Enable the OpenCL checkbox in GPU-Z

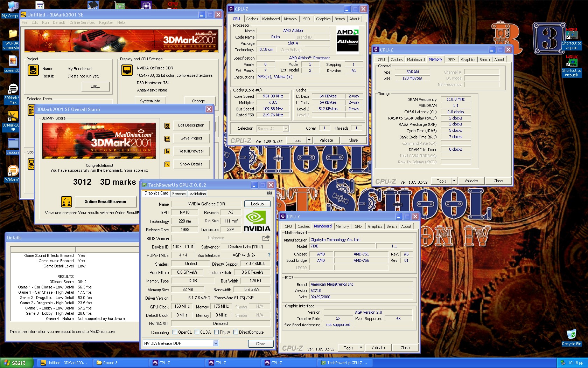pos(175,332)
